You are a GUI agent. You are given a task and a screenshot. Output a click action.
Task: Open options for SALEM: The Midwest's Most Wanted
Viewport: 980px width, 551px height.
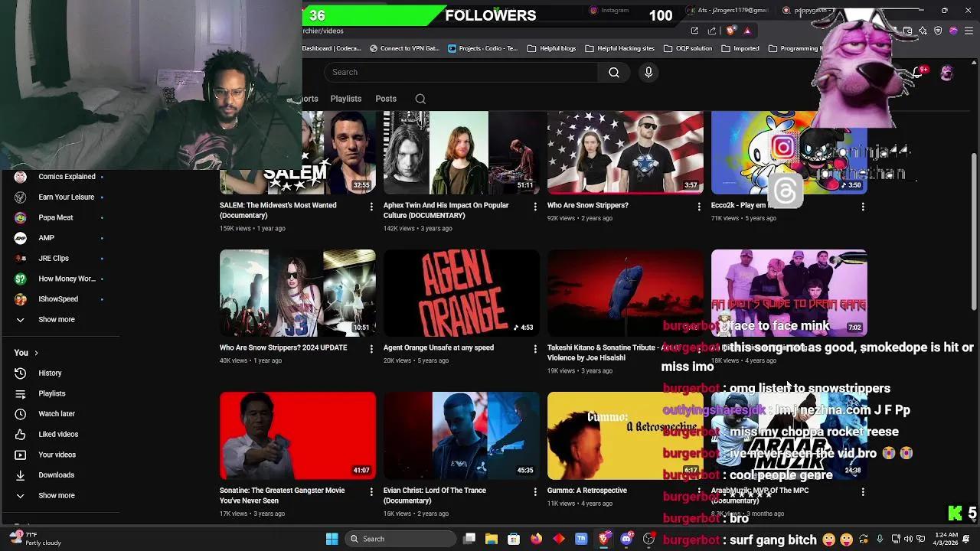371,207
